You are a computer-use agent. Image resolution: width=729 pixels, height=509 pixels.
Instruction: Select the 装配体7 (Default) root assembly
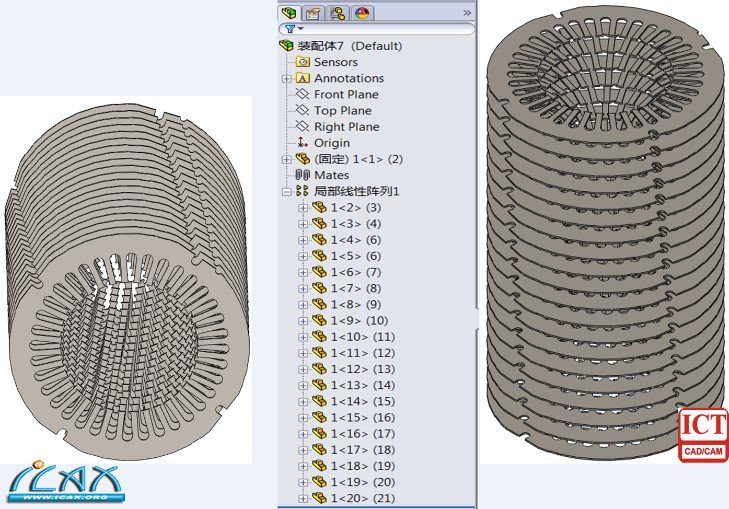pyautogui.click(x=349, y=46)
